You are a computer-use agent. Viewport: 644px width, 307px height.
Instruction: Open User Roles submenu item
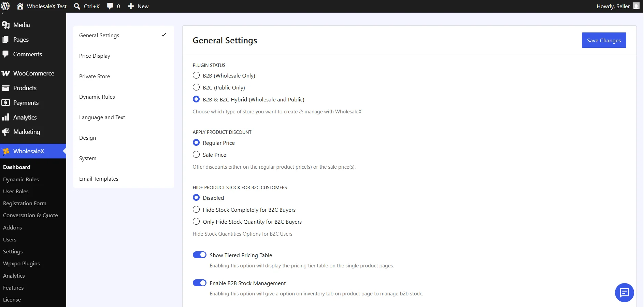pyautogui.click(x=33, y=191)
